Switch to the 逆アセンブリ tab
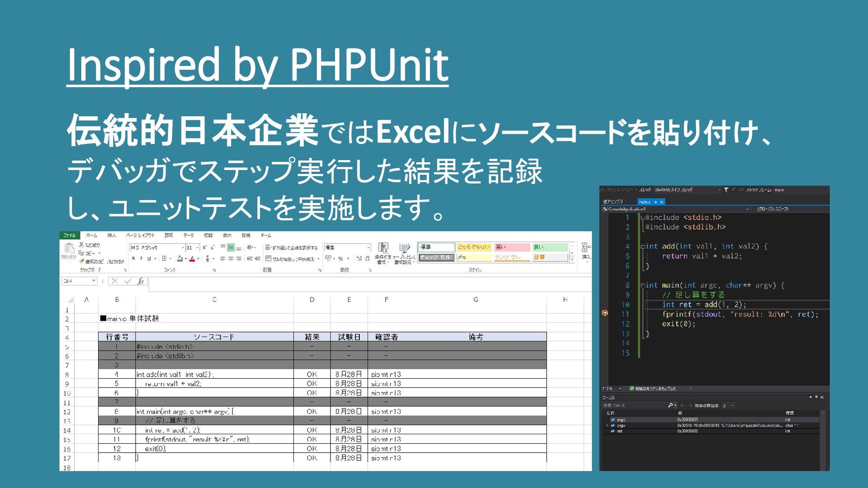Image resolution: width=868 pixels, height=488 pixels. (613, 202)
